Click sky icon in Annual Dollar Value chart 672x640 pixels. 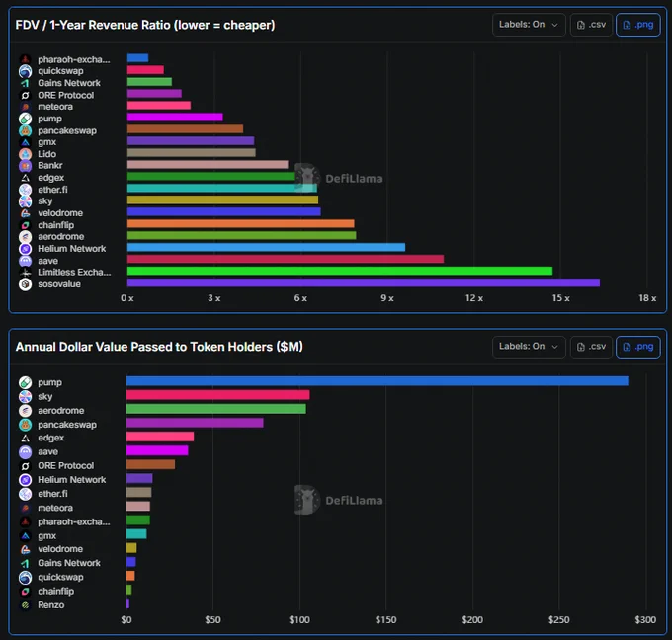26,397
